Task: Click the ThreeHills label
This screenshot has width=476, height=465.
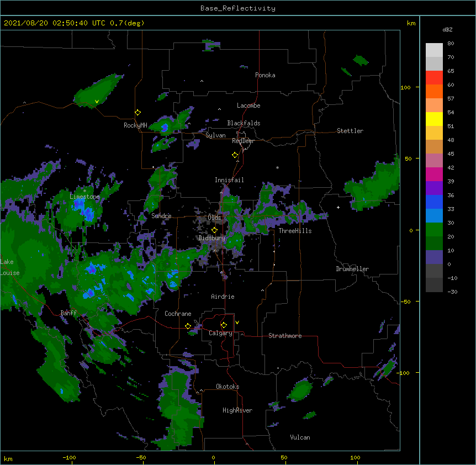Action: point(295,231)
